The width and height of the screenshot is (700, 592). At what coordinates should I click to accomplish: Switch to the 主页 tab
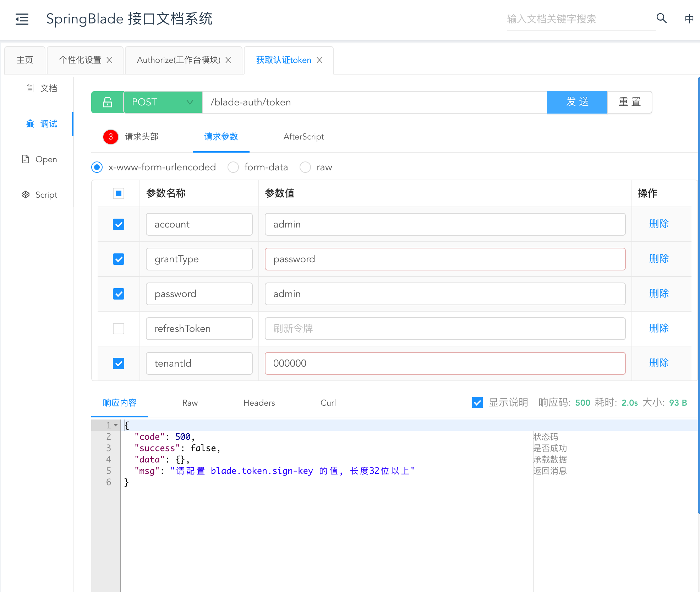tap(25, 60)
